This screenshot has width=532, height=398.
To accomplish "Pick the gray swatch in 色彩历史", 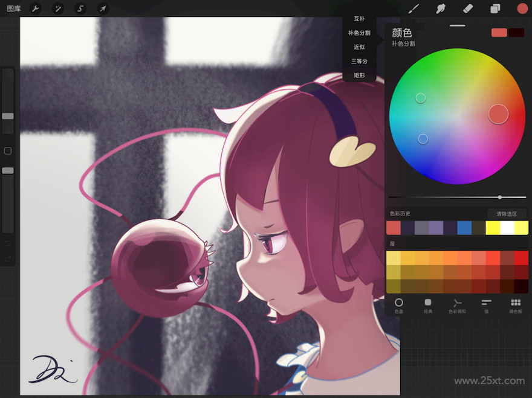I will [422, 228].
